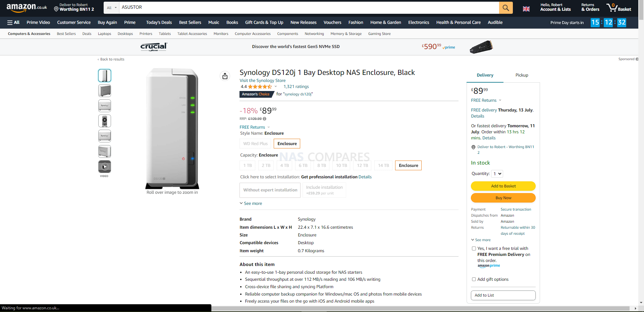Click the Add to List button

(503, 295)
